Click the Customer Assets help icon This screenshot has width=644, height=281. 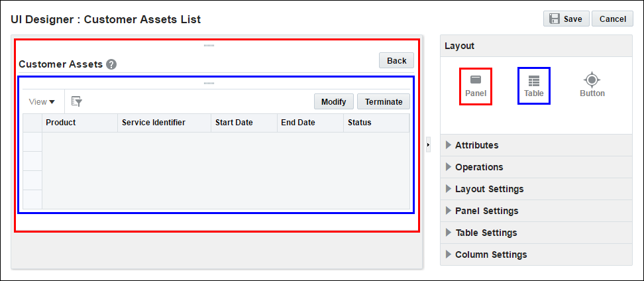tap(111, 64)
